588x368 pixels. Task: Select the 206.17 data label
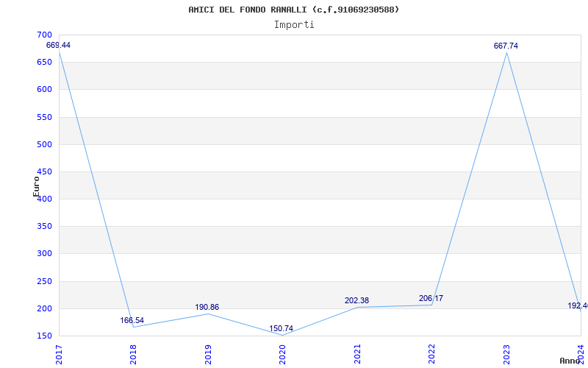431,298
